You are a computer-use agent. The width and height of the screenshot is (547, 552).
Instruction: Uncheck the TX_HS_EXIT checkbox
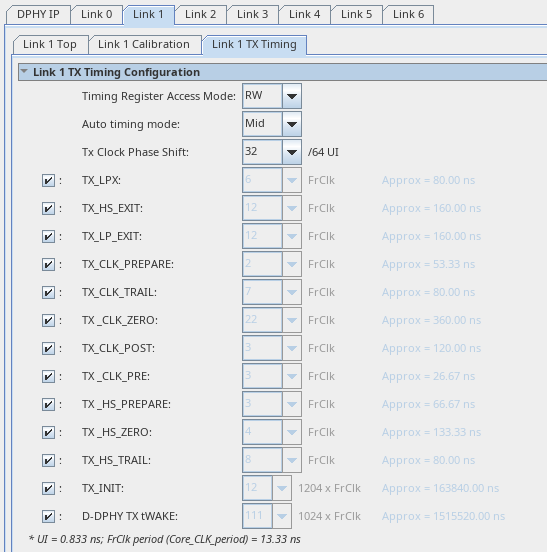(x=48, y=208)
